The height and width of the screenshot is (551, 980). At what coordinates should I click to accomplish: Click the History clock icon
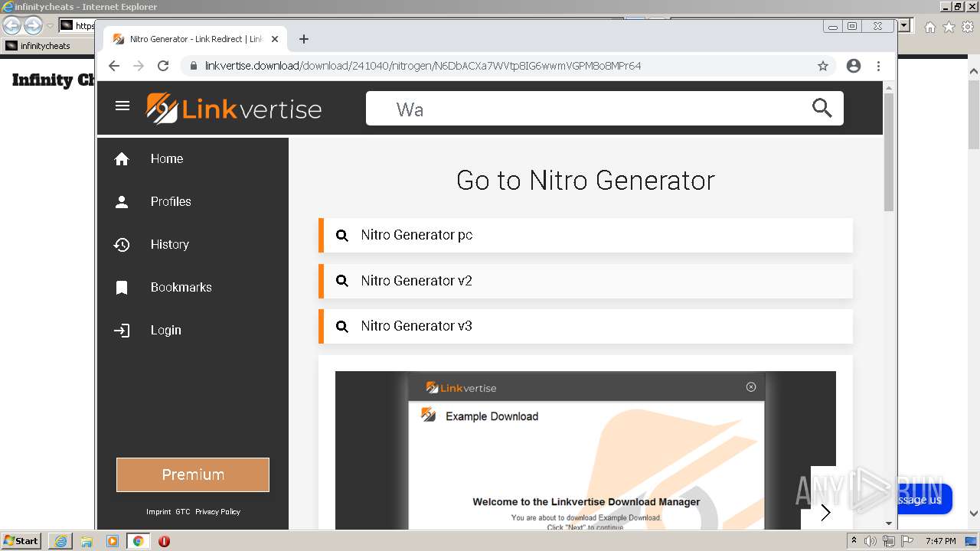pos(122,245)
